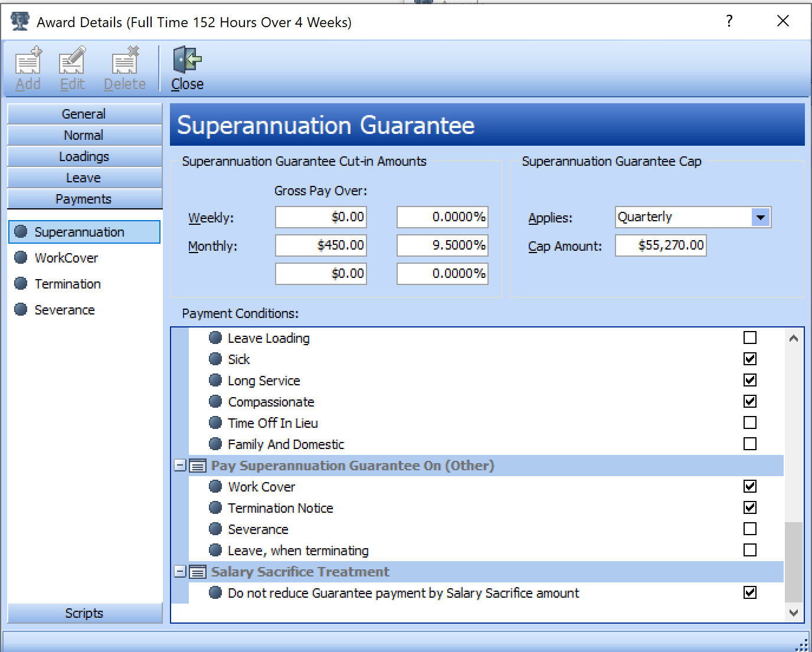Toggle the Leave Loading checkbox
The height and width of the screenshot is (652, 812).
click(750, 338)
